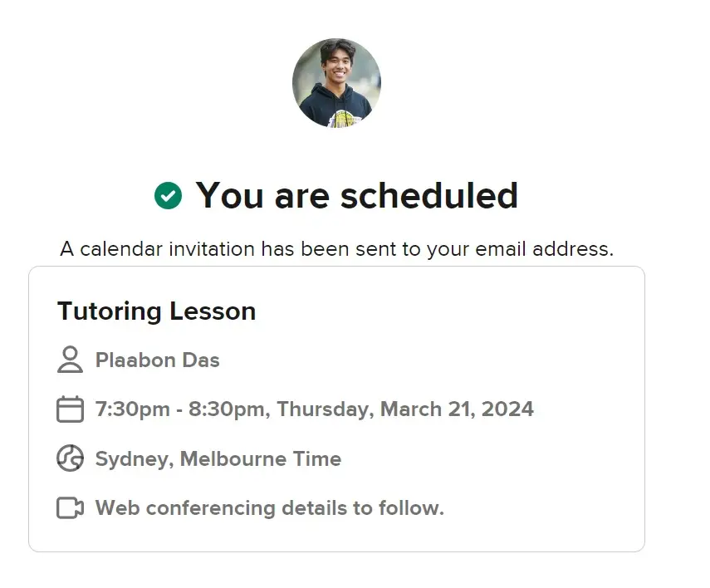
Task: Click the Thursday, March 21, 2024 date
Action: (x=405, y=409)
